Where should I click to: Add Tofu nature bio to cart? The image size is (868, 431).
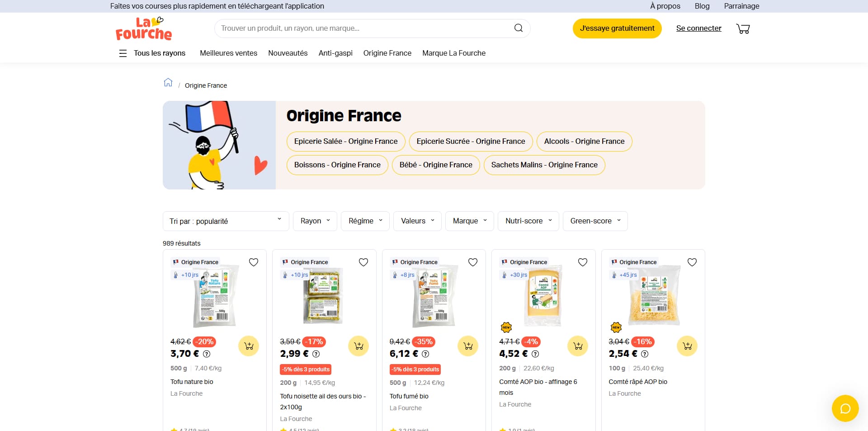click(x=249, y=346)
